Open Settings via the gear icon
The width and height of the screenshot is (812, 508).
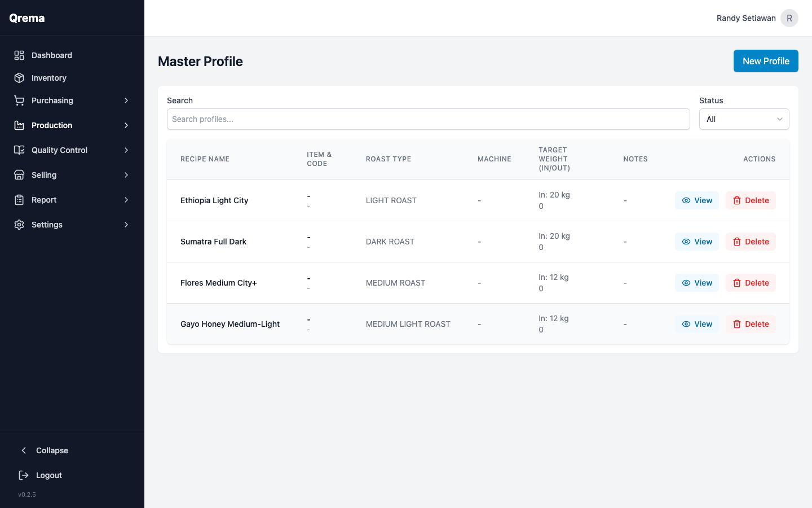(19, 224)
